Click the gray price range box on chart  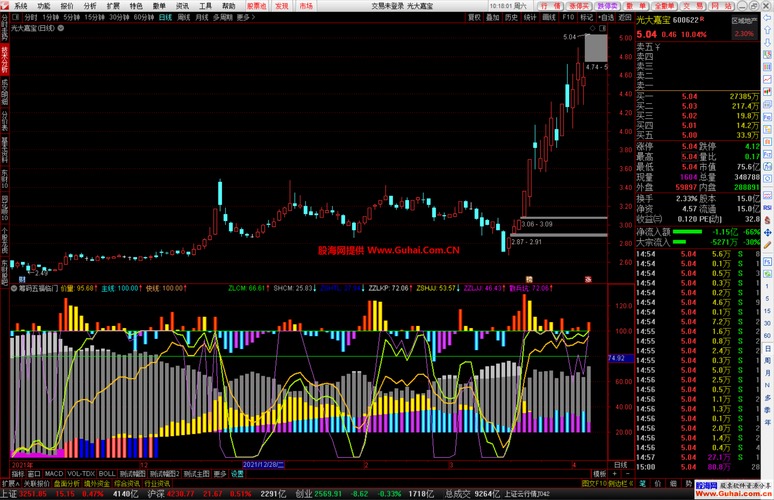coord(596,48)
